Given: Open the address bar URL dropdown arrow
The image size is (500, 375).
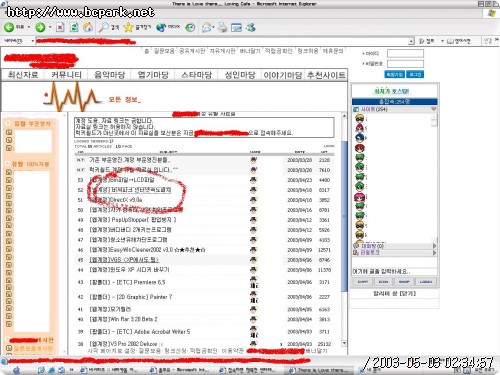Looking at the screenshot, I should click(411, 41).
